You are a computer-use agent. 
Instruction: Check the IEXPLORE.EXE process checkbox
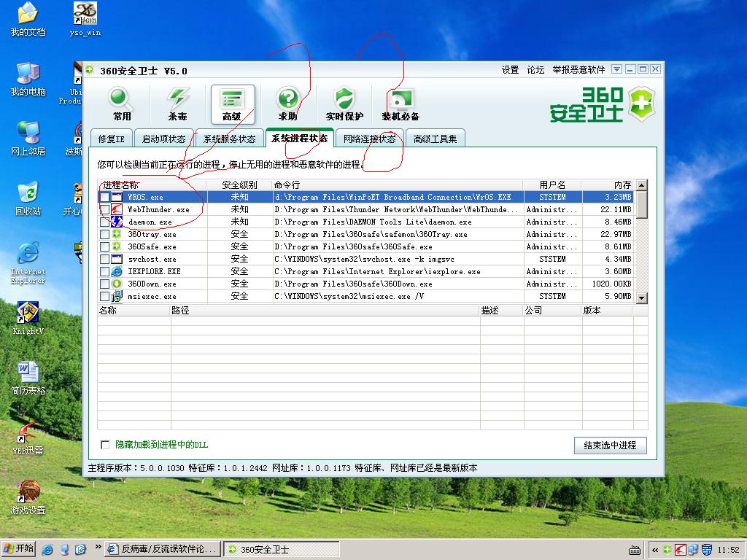(104, 271)
